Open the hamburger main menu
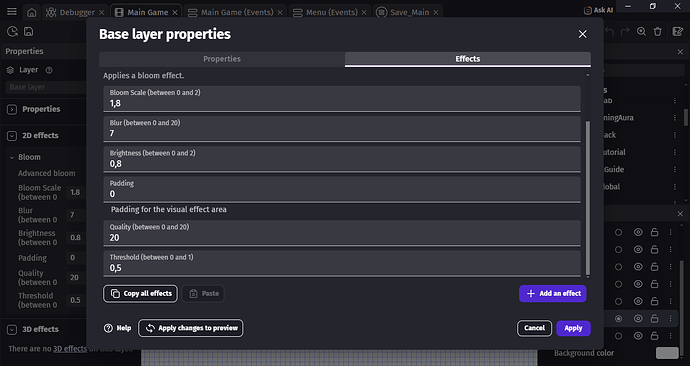690x366 pixels. click(x=12, y=11)
